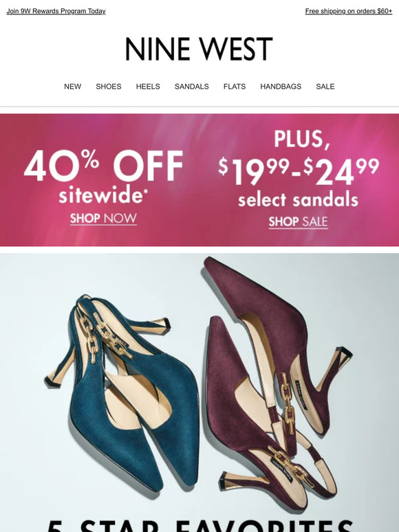
Task: Open the HANDBAGS section
Action: click(281, 87)
